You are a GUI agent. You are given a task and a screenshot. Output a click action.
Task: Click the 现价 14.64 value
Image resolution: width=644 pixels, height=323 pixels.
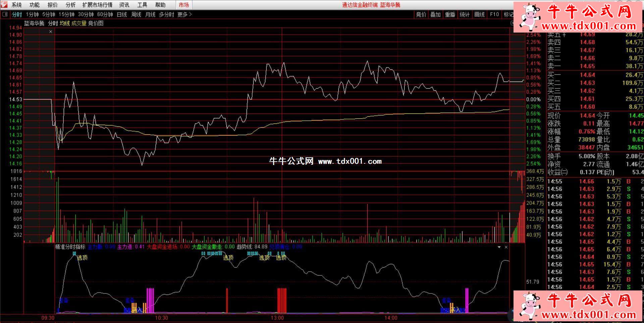pyautogui.click(x=587, y=116)
